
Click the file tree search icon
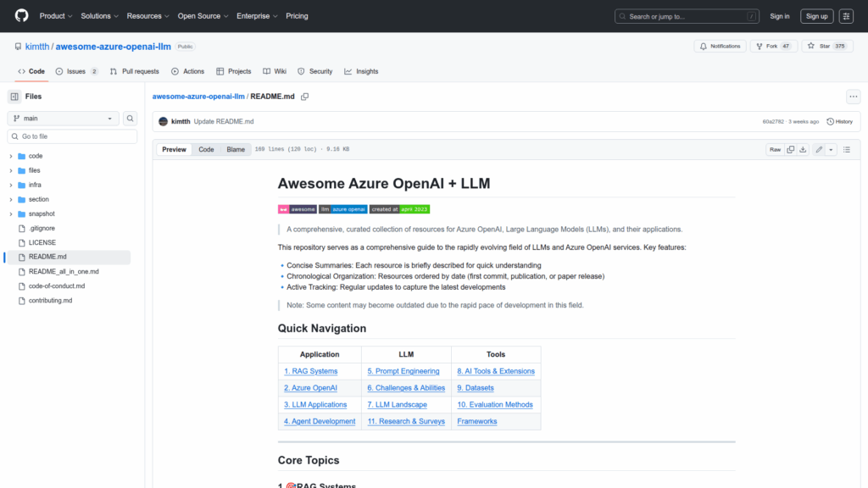[131, 119]
